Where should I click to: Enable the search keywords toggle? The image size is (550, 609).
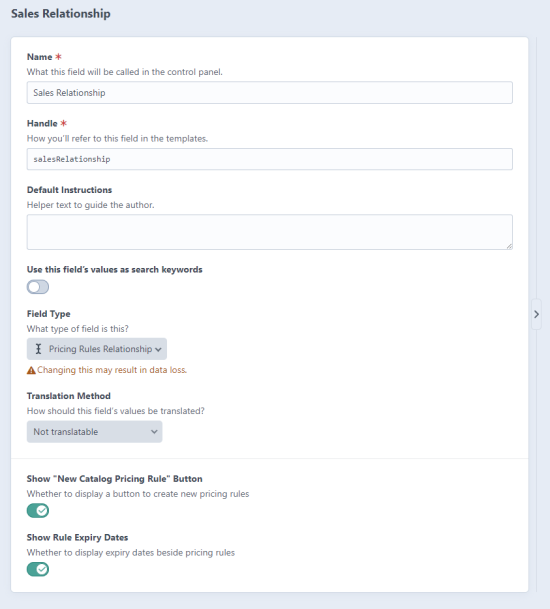pos(38,287)
